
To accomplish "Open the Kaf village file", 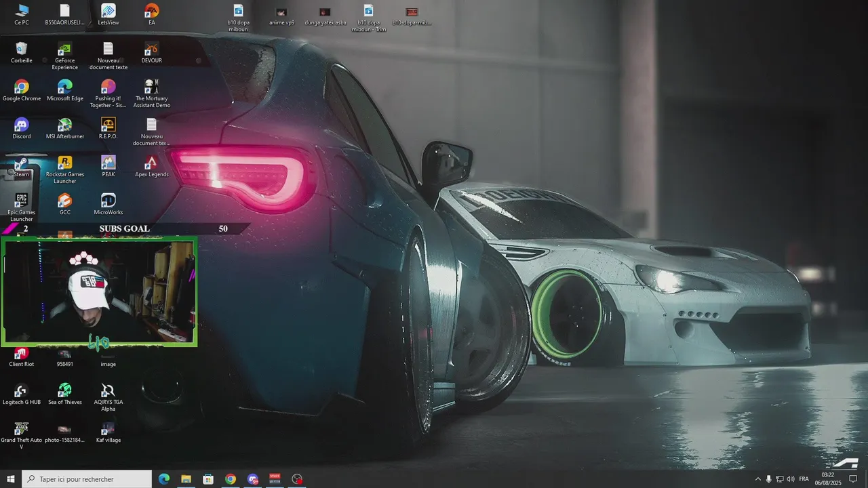I will (108, 432).
